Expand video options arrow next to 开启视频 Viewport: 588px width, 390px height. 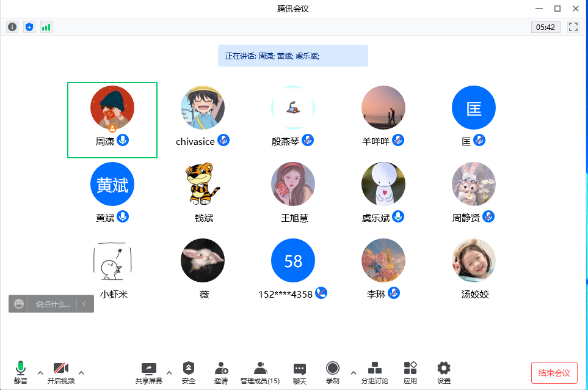81,373
